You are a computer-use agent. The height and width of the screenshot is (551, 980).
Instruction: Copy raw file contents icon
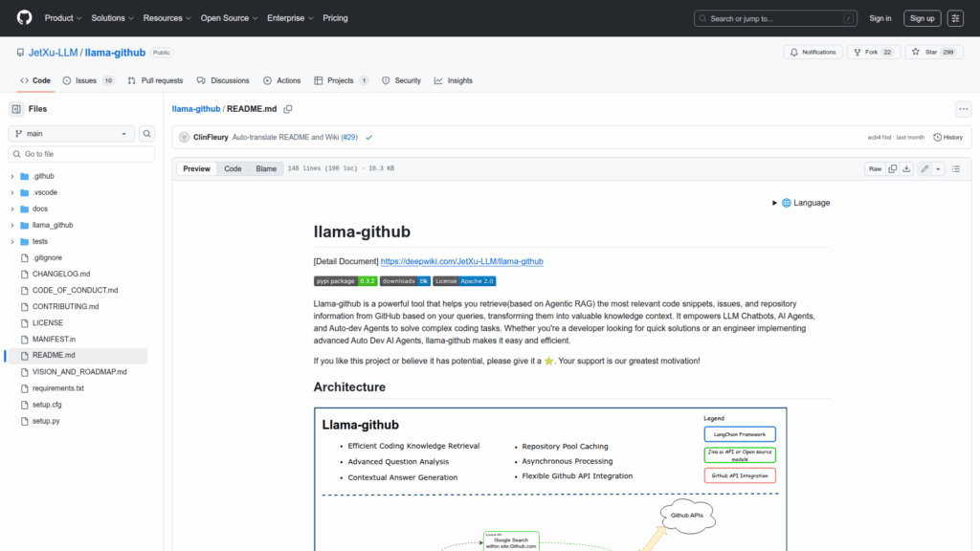(x=892, y=169)
